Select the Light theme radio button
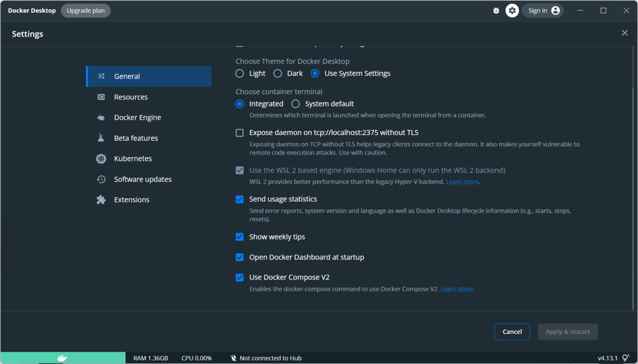638x364 pixels. point(240,73)
